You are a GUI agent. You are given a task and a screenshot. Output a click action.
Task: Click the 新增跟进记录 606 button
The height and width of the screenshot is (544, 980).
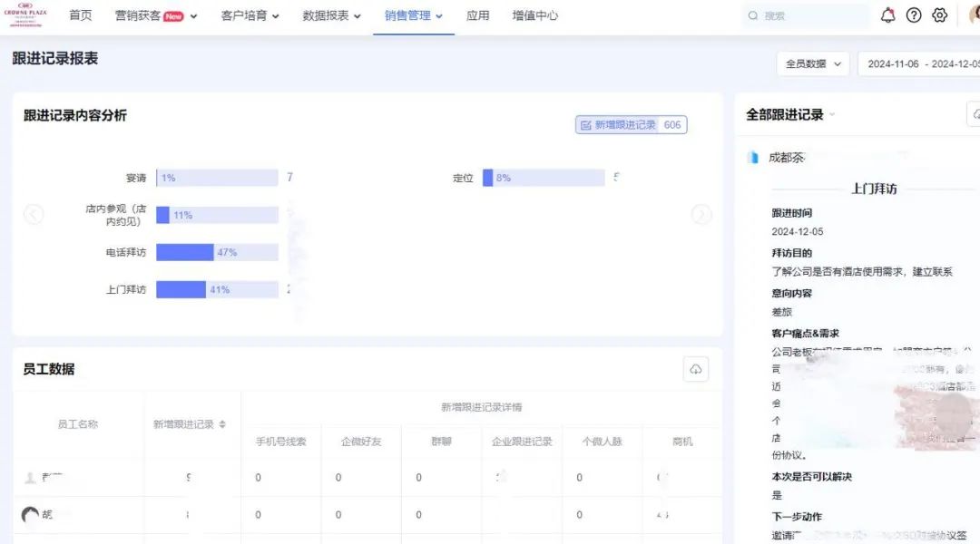[631, 125]
